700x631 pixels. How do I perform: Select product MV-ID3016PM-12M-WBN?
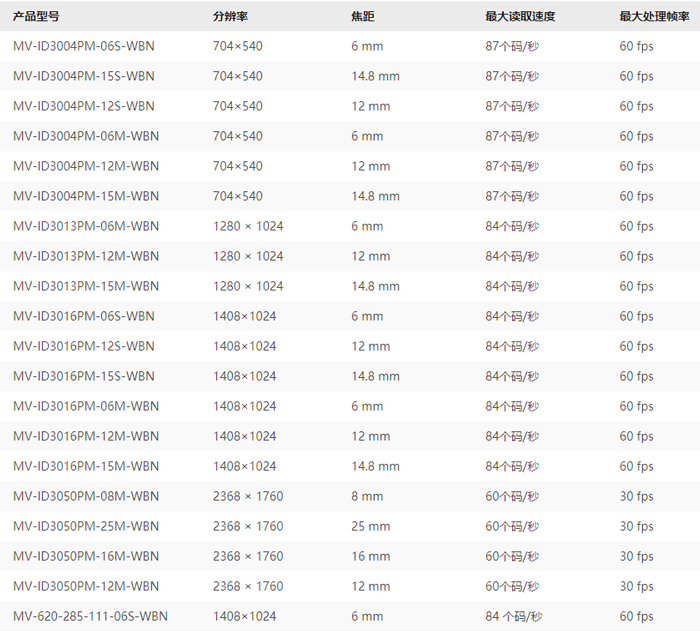coord(86,436)
